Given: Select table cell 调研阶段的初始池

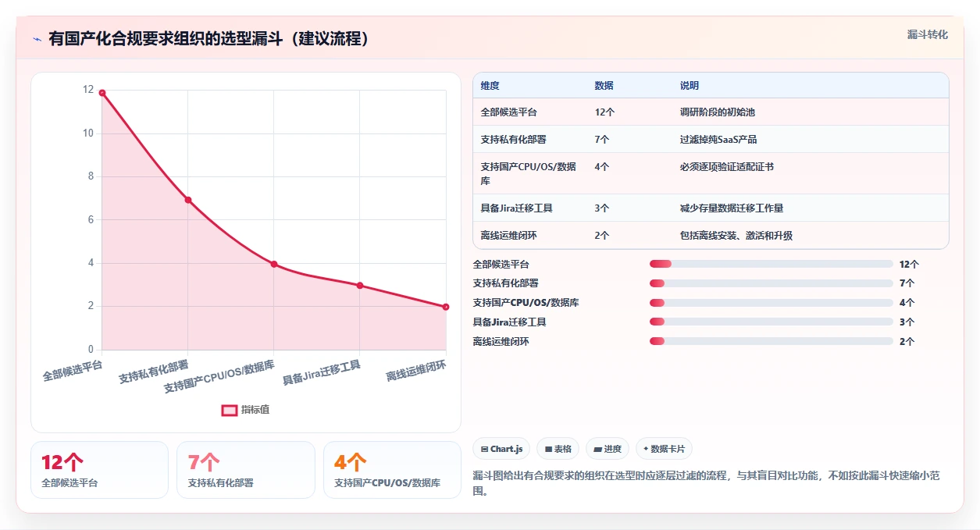Looking at the screenshot, I should point(718,112).
